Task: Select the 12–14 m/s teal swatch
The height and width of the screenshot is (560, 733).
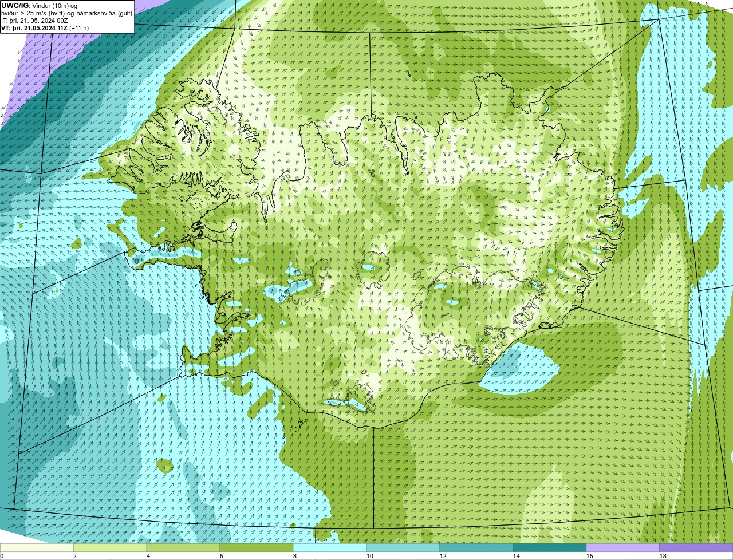Action: point(476,548)
